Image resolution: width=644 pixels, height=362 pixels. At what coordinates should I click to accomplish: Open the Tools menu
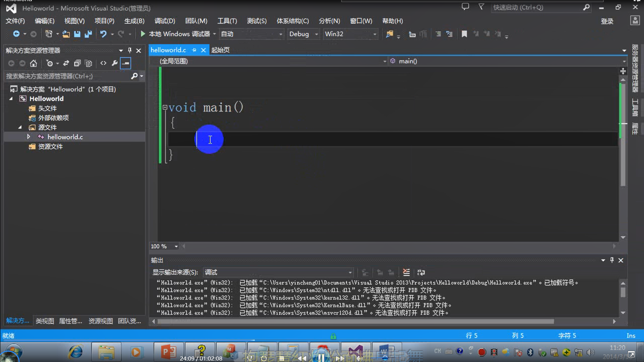pos(227,21)
